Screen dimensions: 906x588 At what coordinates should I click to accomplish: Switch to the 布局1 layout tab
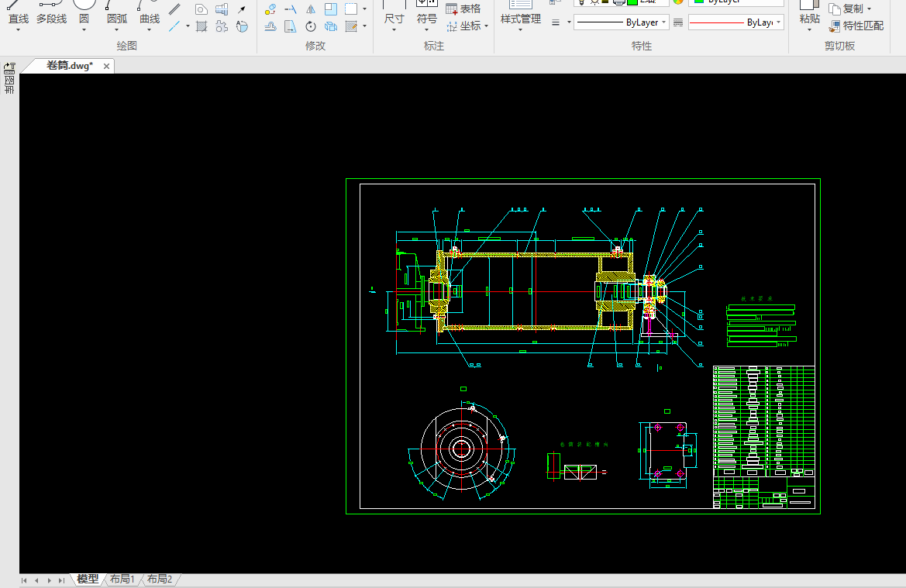click(122, 579)
